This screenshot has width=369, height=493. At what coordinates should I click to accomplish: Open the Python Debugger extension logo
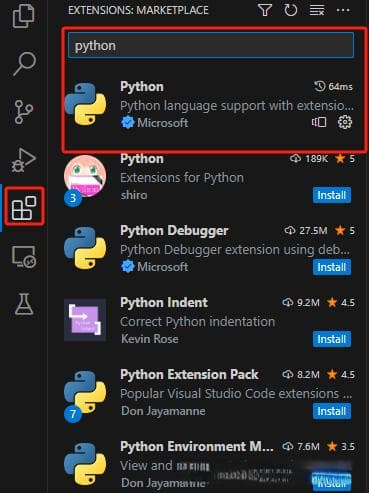[x=85, y=248]
